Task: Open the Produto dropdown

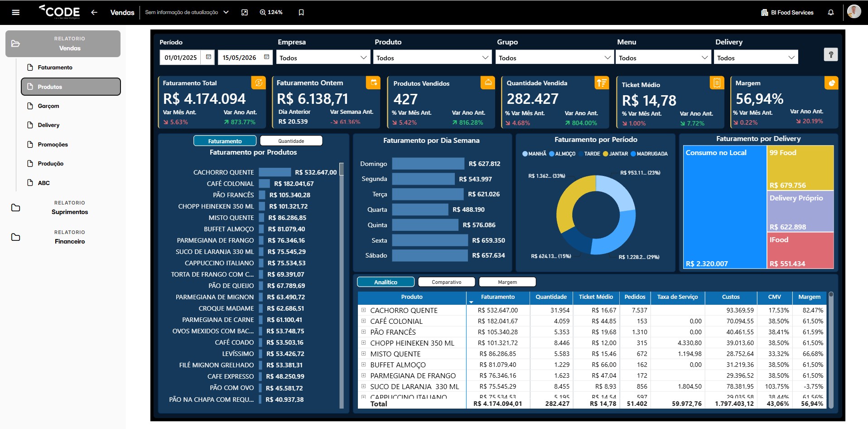Action: tap(433, 58)
